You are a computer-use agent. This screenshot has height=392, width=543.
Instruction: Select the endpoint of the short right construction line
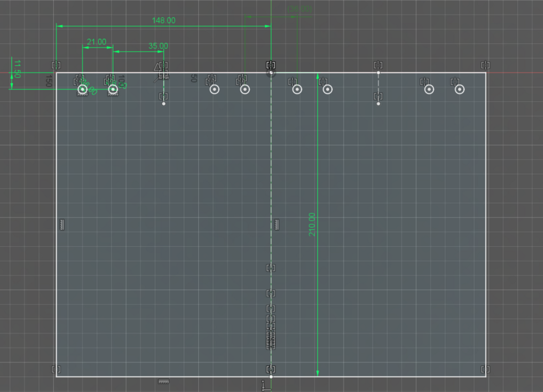coord(378,104)
